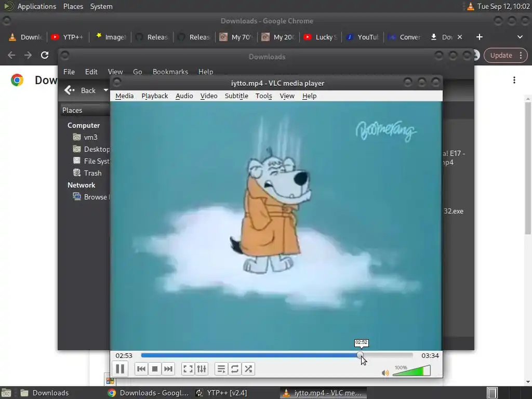
Task: Click Chrome Update button
Action: pyautogui.click(x=501, y=55)
